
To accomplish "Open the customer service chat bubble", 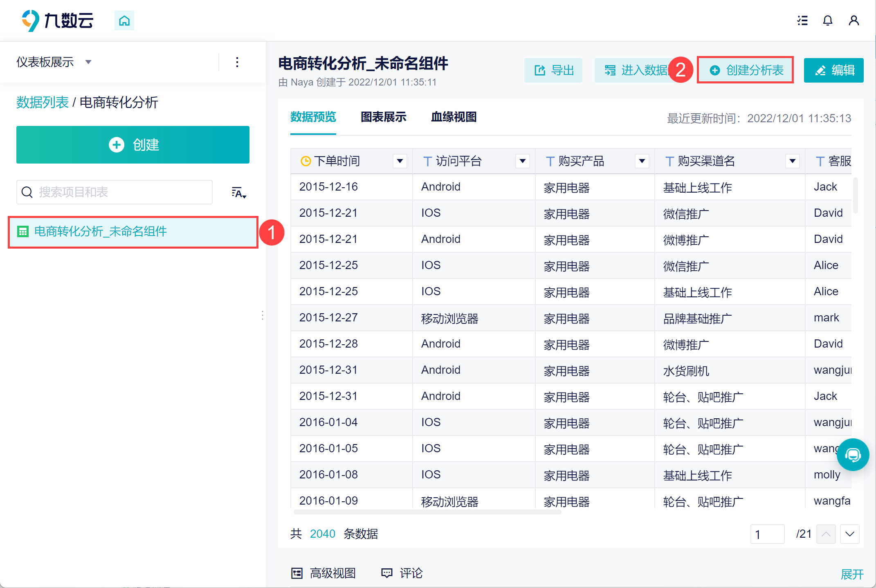I will coord(853,455).
